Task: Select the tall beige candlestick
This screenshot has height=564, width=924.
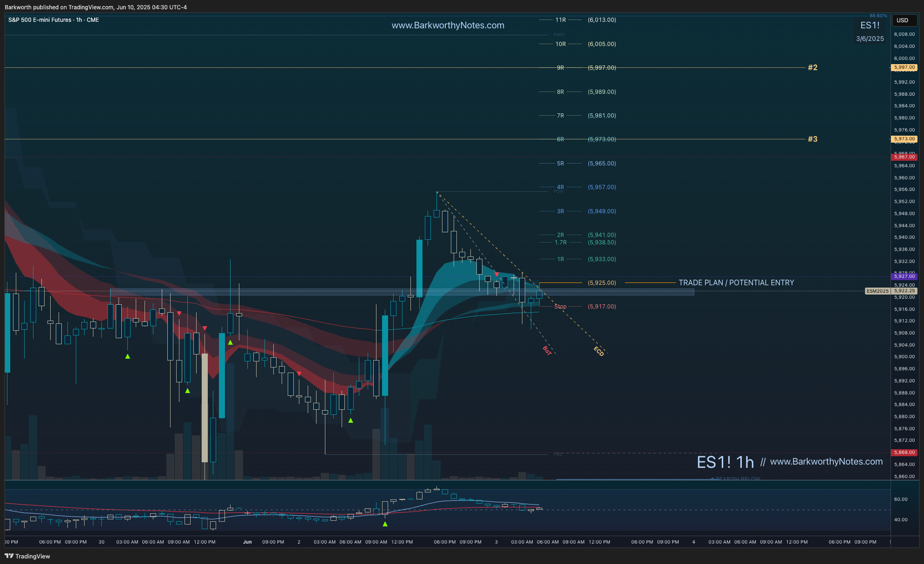Action: coord(205,407)
